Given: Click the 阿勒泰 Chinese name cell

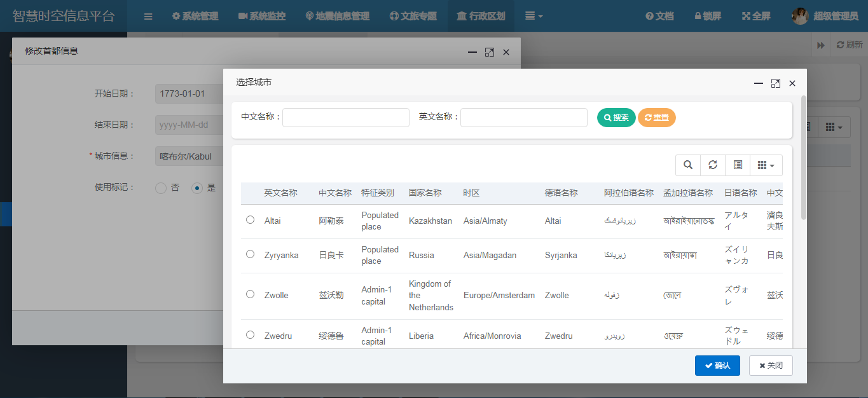Looking at the screenshot, I should coord(331,221).
